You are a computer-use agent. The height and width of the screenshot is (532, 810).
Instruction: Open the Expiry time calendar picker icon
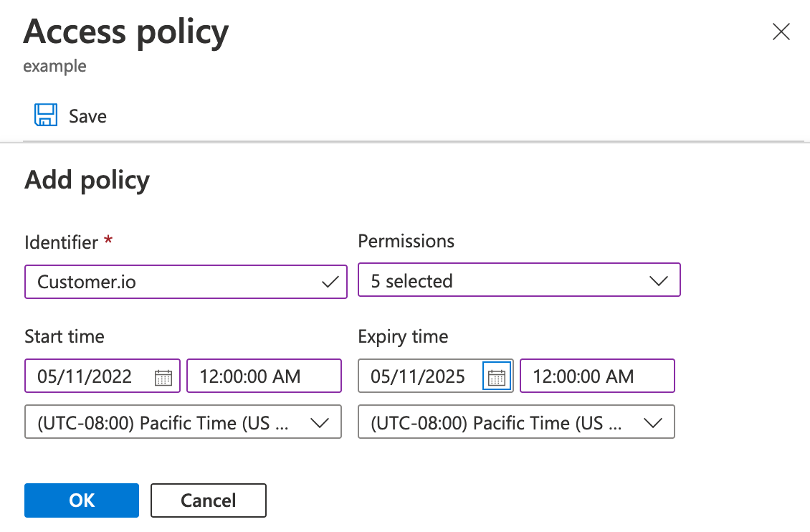(x=497, y=376)
